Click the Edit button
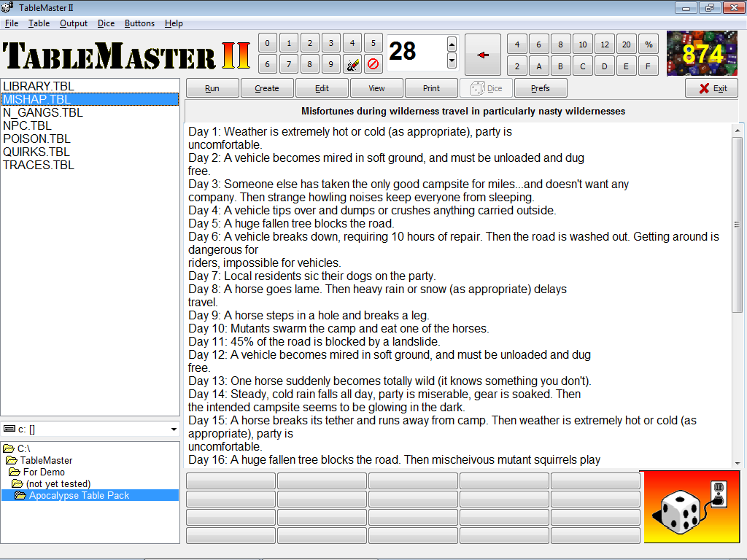This screenshot has width=747, height=560. pyautogui.click(x=322, y=88)
